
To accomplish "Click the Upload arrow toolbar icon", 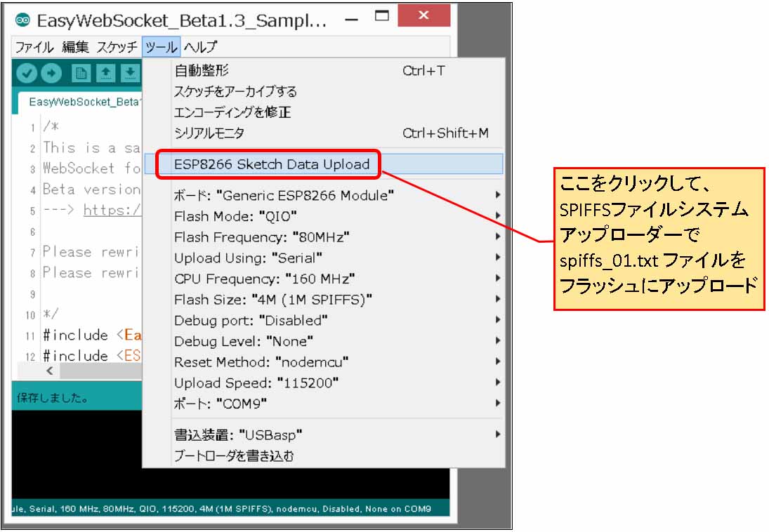I will click(x=51, y=73).
